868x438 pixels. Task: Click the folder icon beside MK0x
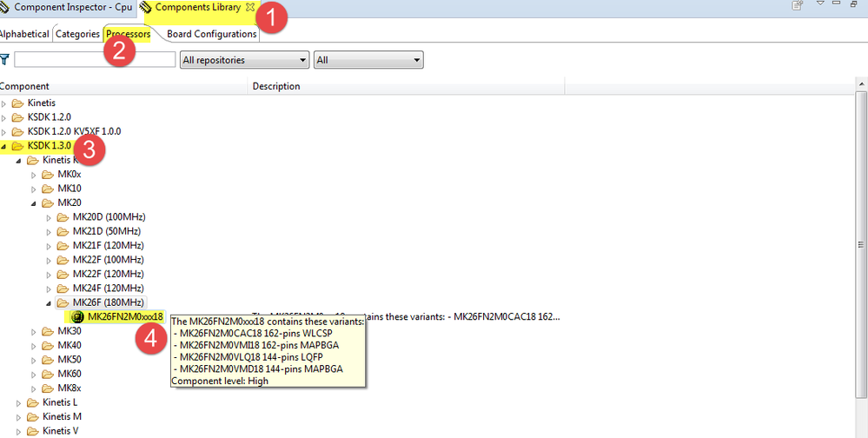click(48, 175)
